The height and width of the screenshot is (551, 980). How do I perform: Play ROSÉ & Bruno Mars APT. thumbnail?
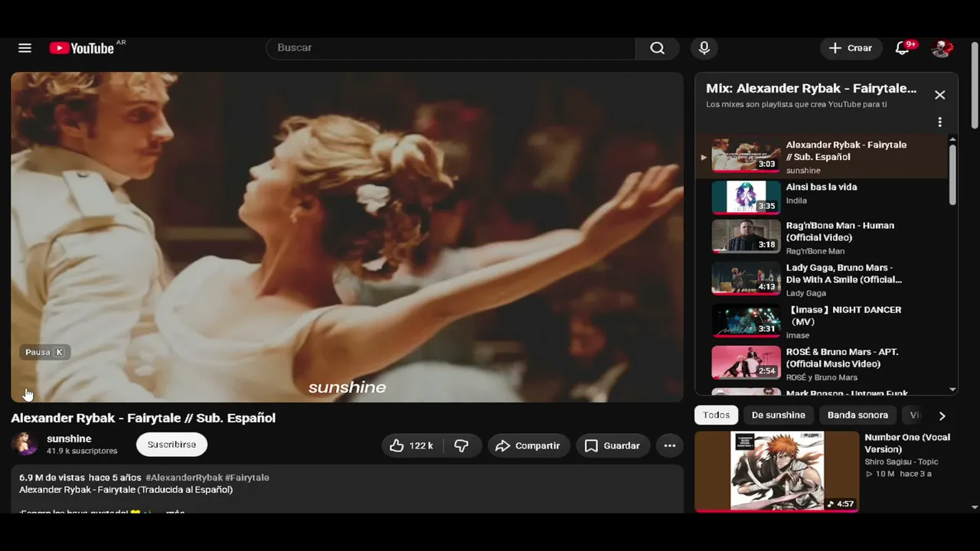[x=746, y=363]
